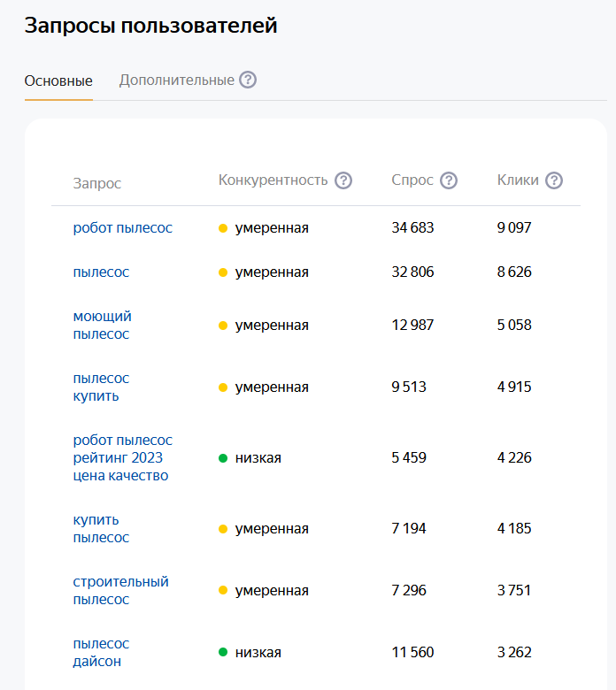Open the пылесос купить query link
The height and width of the screenshot is (690, 616).
(101, 387)
